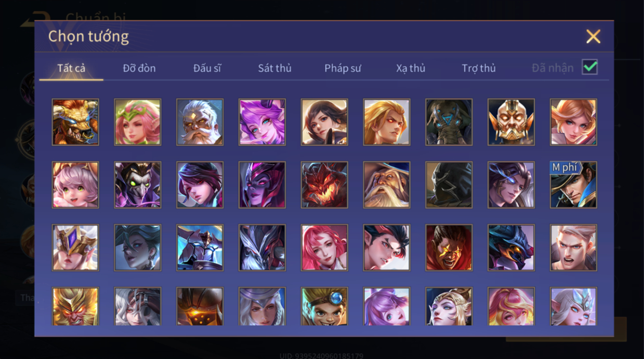
Task: Open the 'Đấu sĩ' tab
Action: (x=207, y=68)
